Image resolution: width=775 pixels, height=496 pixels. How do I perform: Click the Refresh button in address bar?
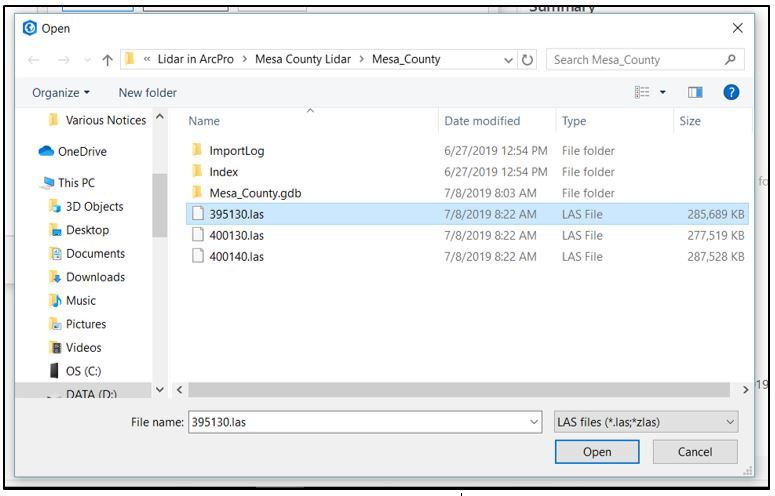click(529, 60)
